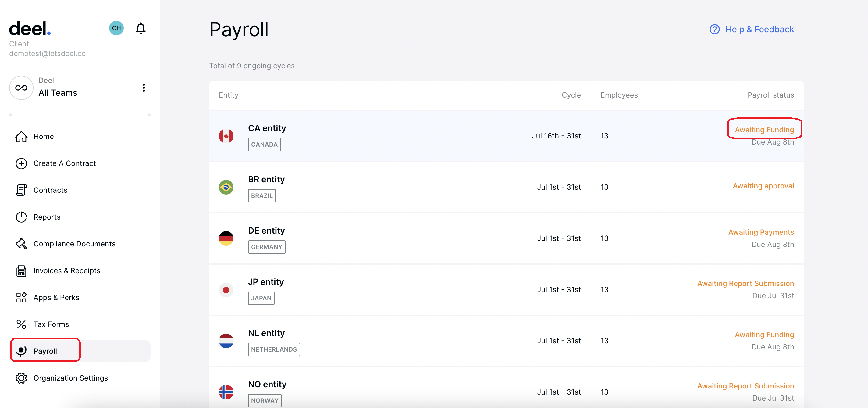Click the Create A Contract plus icon

point(21,163)
